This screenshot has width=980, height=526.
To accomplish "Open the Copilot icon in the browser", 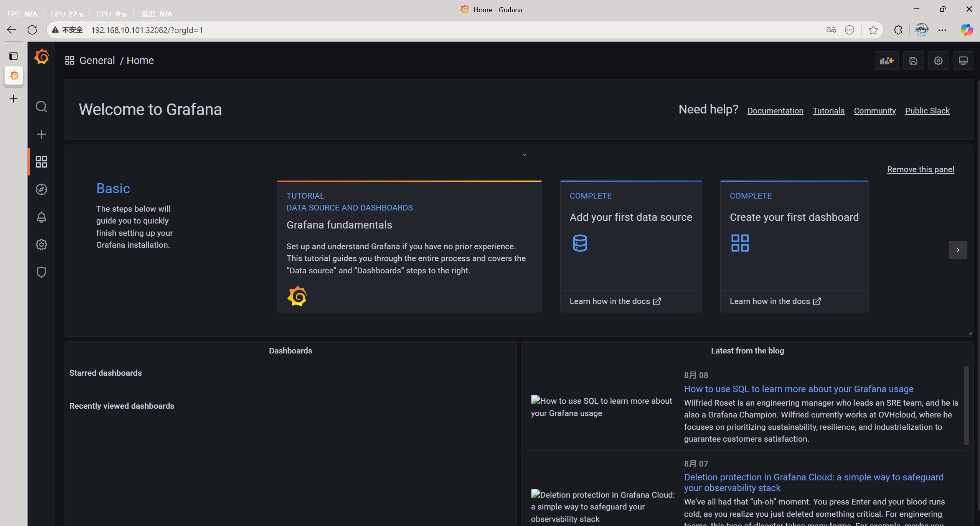I will coord(966,30).
